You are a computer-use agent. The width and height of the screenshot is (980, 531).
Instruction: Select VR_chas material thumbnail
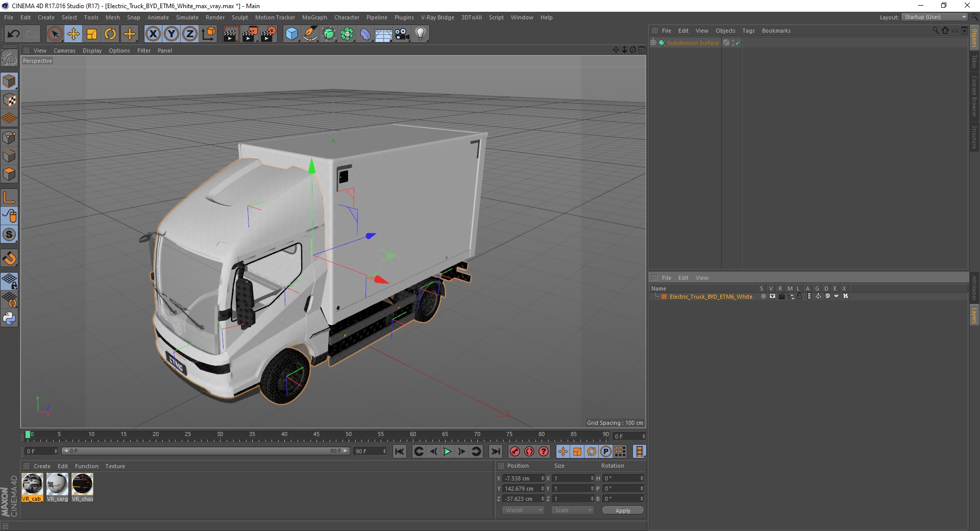point(82,488)
